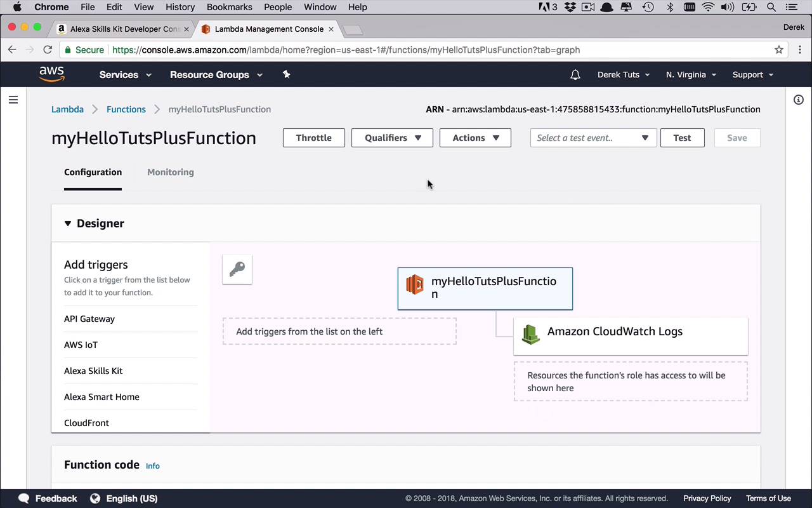The width and height of the screenshot is (812, 508).
Task: Open the Chrome History menu
Action: [180, 7]
